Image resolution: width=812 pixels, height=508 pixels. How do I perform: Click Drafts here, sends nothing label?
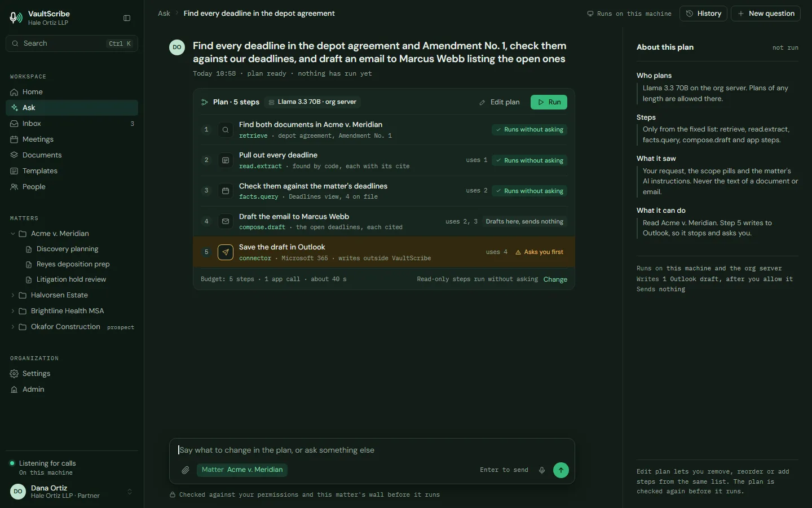524,221
